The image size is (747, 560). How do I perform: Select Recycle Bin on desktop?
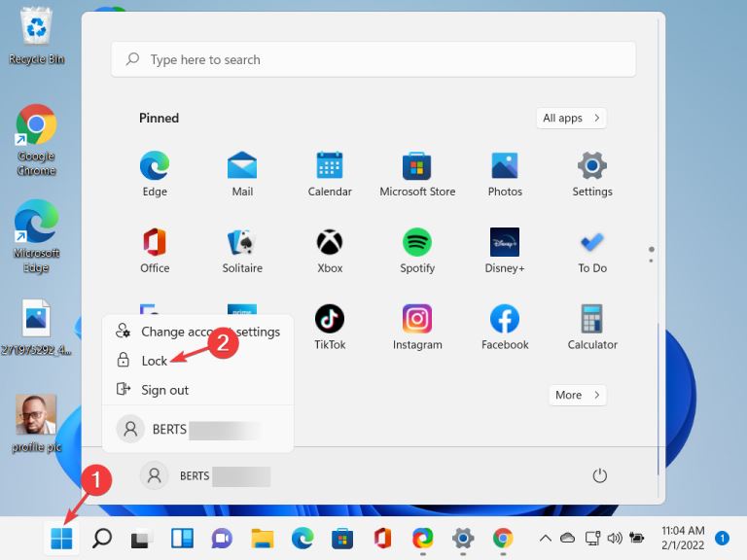pos(36,35)
